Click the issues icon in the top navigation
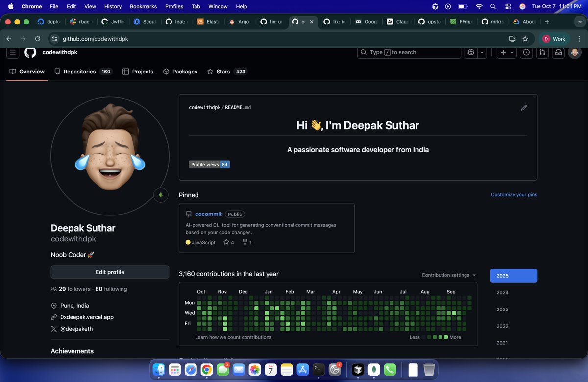This screenshot has width=588, height=382. pos(526,52)
